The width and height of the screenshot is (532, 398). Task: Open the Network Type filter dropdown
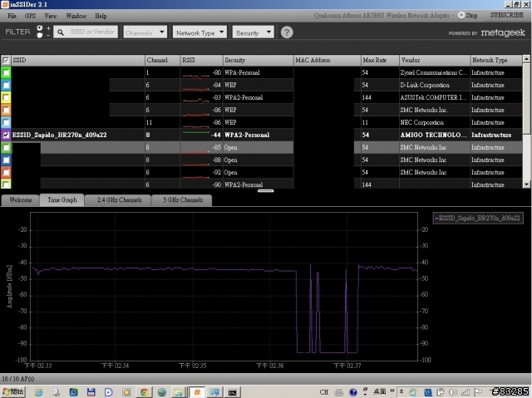click(199, 32)
